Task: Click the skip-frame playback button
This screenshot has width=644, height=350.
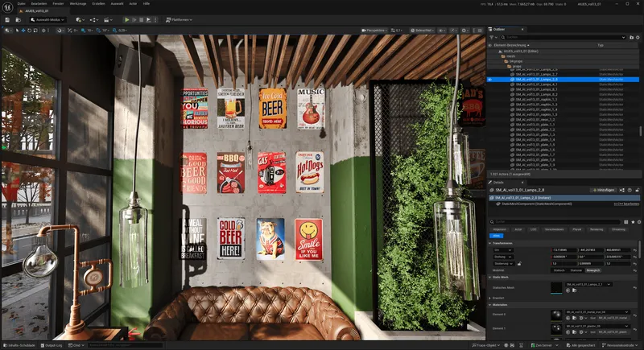Action: 134,19
